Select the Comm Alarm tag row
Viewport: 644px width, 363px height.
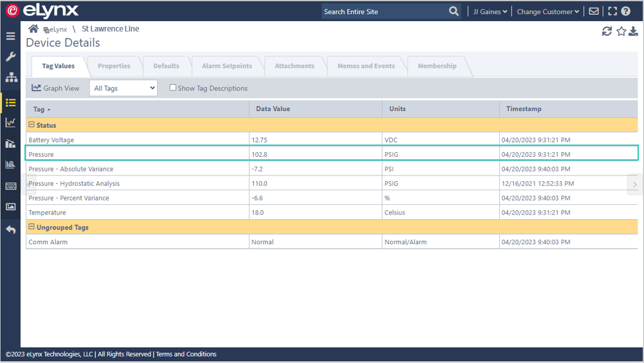coord(332,242)
